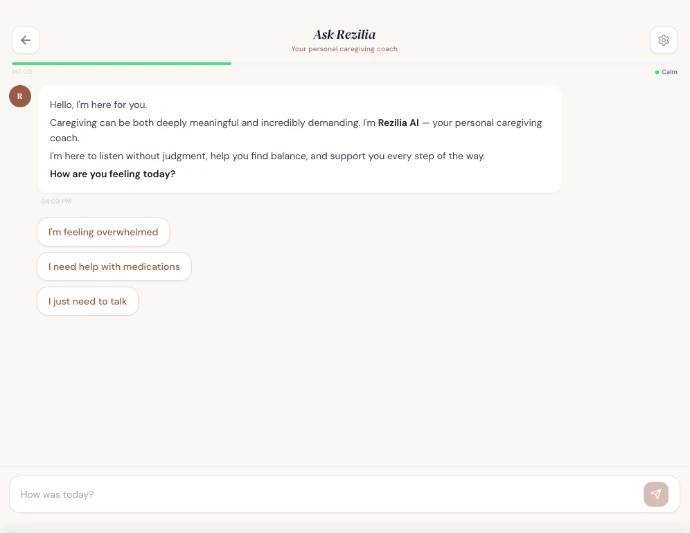Click the brown R avatar icon
The height and width of the screenshot is (533, 690).
20,96
